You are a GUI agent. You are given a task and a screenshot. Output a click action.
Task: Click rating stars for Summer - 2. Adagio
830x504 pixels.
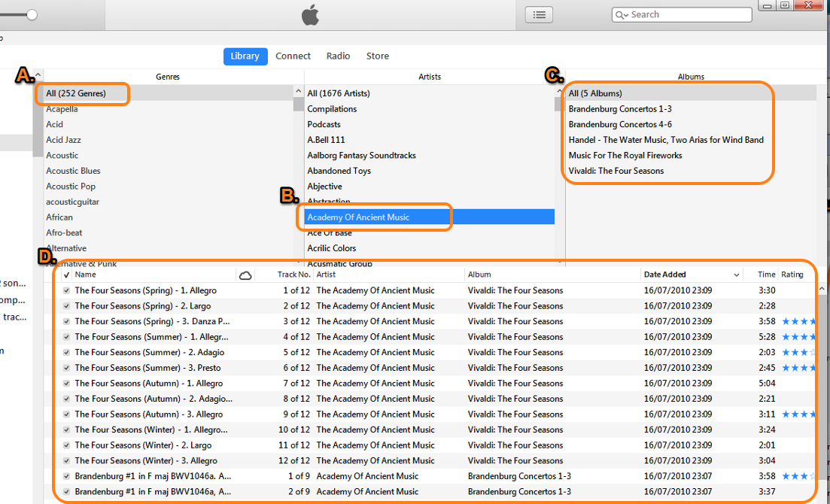798,353
